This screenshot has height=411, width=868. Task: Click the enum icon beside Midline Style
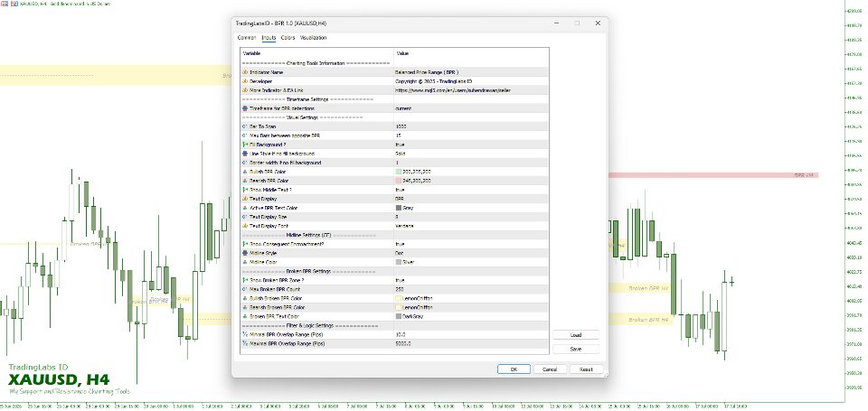click(245, 253)
